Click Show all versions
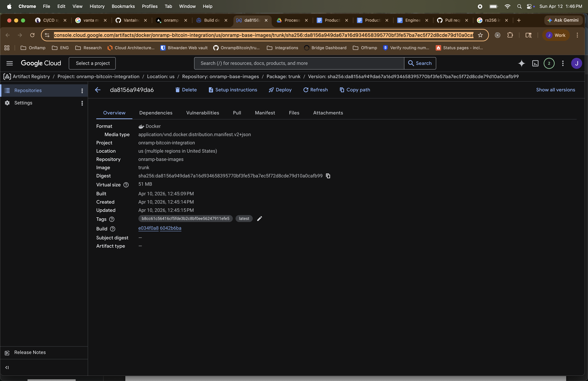The width and height of the screenshot is (588, 381). (556, 90)
